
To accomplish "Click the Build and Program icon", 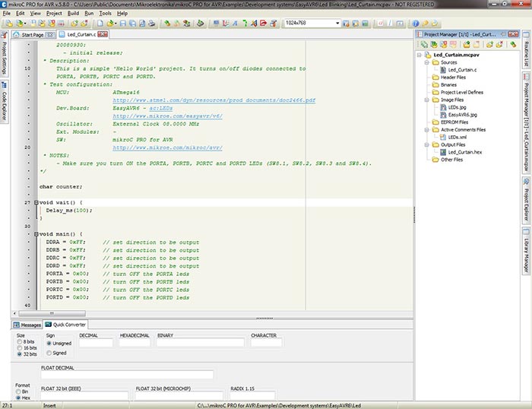I will (186, 24).
